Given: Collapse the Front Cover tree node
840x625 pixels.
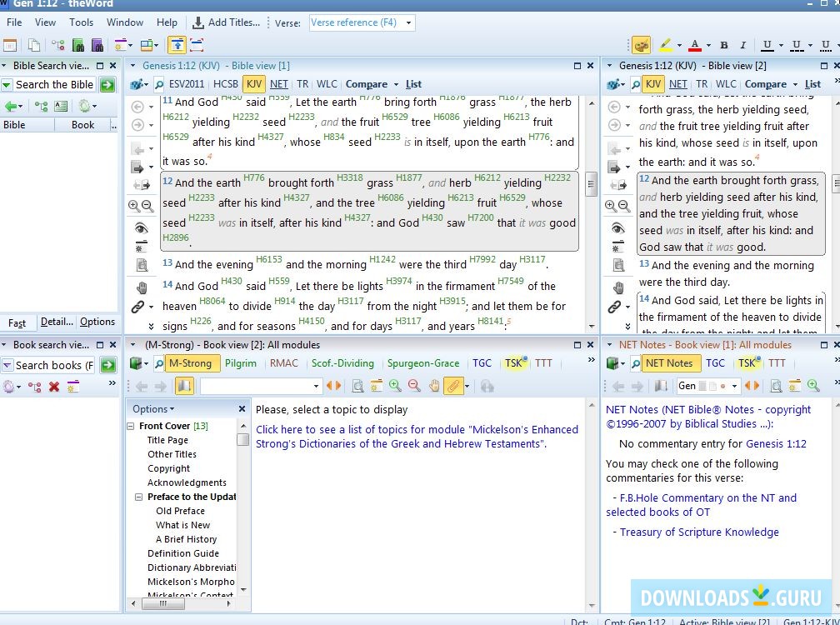Looking at the screenshot, I should coord(130,427).
